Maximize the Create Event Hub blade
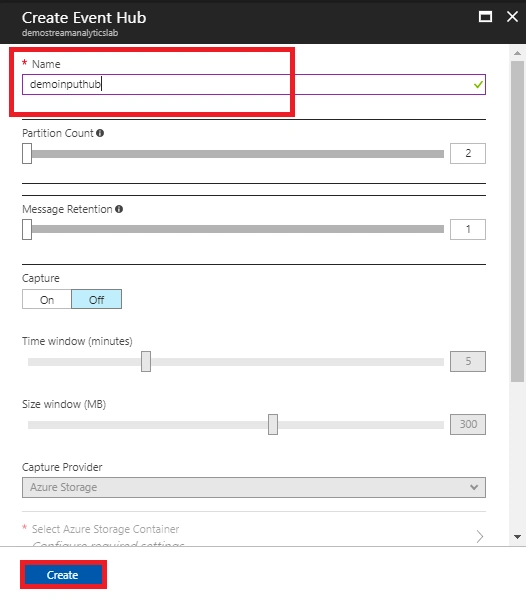Image resolution: width=526 pixels, height=603 pixels. pyautogui.click(x=485, y=17)
